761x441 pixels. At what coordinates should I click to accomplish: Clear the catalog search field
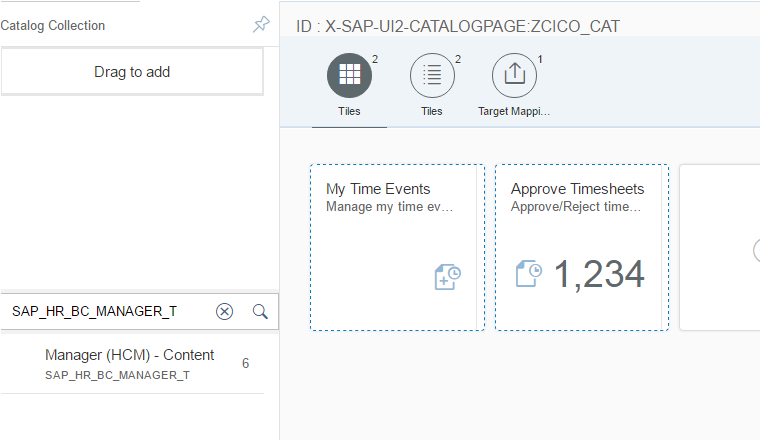(x=224, y=311)
